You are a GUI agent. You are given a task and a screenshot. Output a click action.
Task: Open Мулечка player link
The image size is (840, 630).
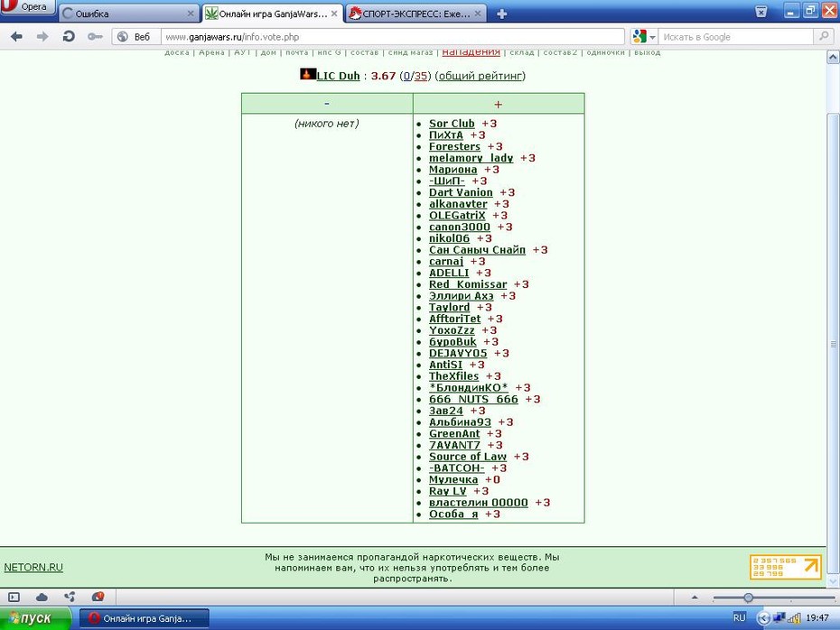[453, 479]
